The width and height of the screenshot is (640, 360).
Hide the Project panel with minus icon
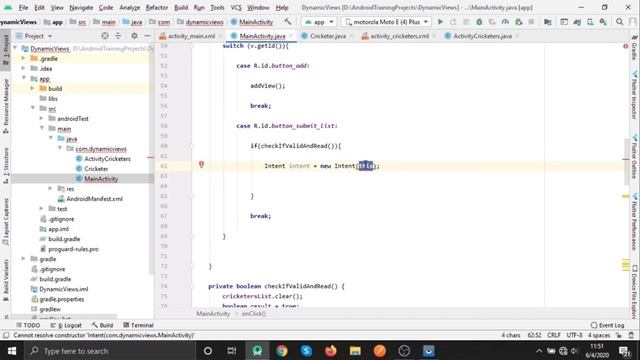pyautogui.click(x=147, y=36)
